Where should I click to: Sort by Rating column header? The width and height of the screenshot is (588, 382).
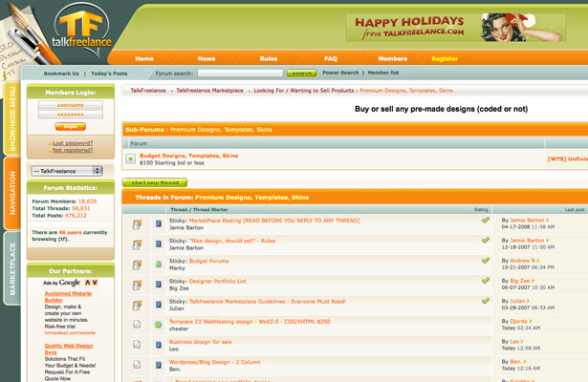click(x=481, y=210)
